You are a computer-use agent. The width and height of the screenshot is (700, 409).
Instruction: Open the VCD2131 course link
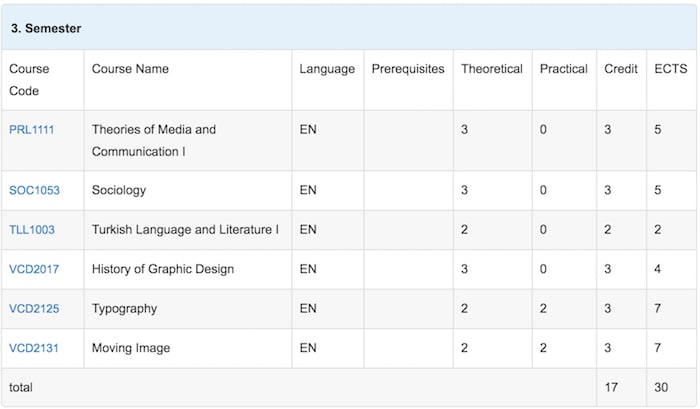[x=34, y=348]
